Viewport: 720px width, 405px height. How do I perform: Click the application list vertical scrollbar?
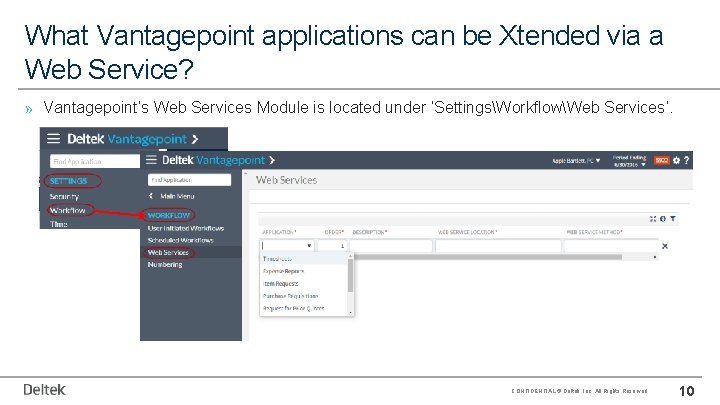[350, 276]
